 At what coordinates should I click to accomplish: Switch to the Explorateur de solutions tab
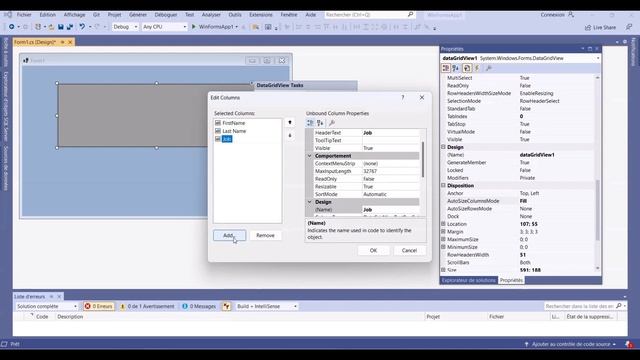pos(469,280)
